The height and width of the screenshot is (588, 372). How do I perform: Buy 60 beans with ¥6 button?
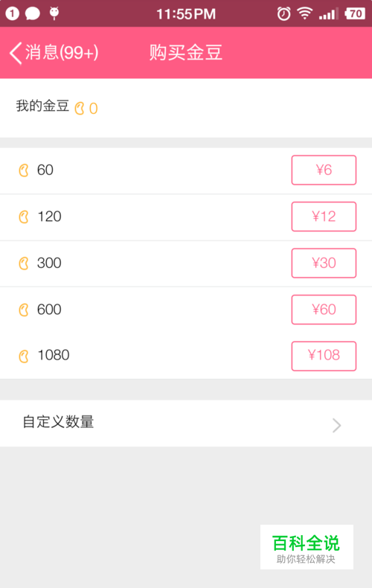pos(324,170)
